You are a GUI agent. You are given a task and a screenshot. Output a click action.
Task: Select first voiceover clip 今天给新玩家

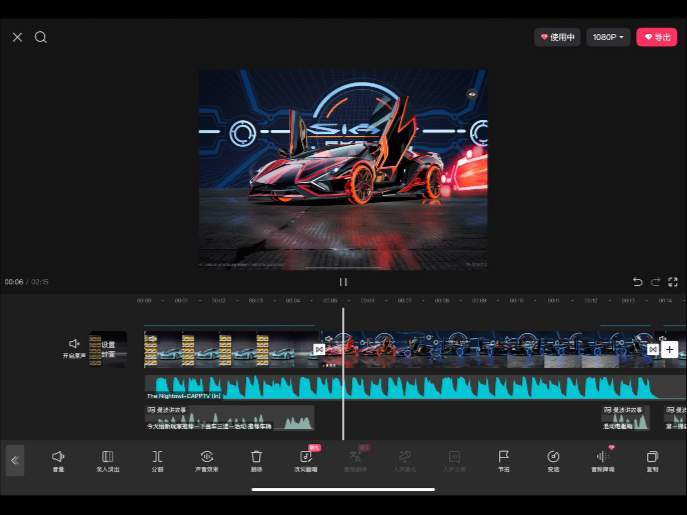point(229,417)
